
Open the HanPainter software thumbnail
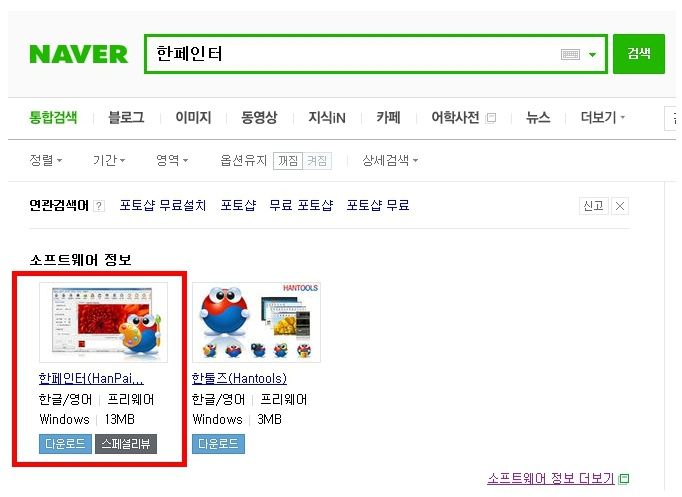(x=104, y=322)
